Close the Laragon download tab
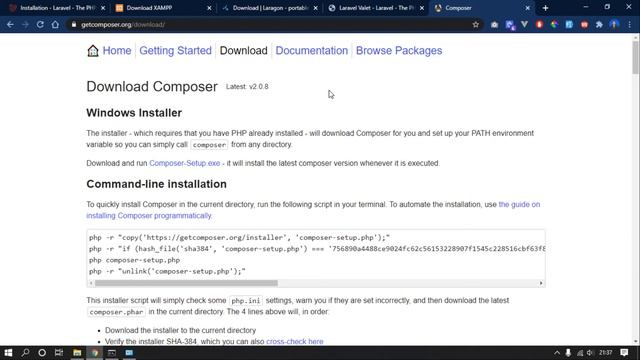Image resolution: width=640 pixels, height=360 pixels. coord(316,8)
